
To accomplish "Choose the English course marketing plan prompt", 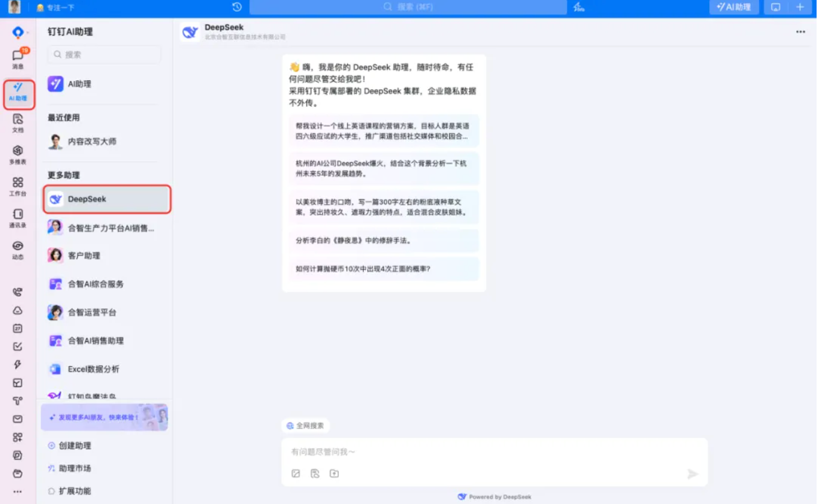I will point(384,131).
